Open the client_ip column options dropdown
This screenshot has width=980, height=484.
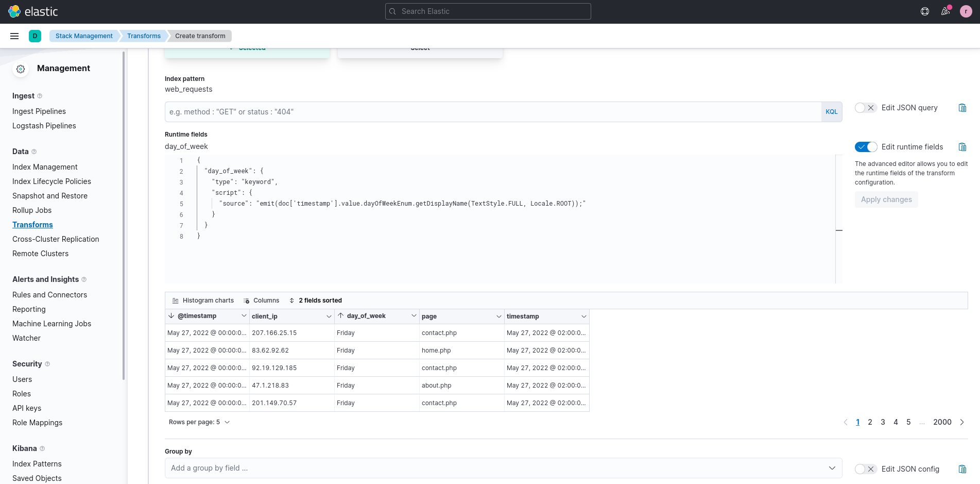pyautogui.click(x=329, y=316)
